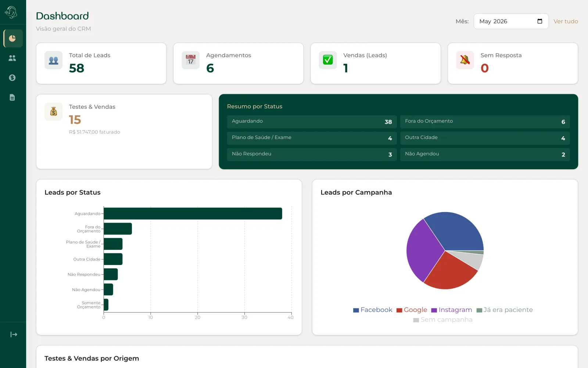Select the Plano de Saúde / Exame status row
The height and width of the screenshot is (368, 588).
312,138
